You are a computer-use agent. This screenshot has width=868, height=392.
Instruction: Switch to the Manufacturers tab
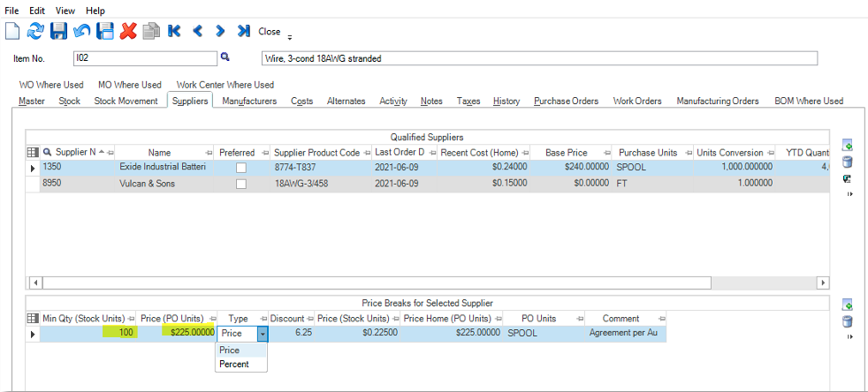249,101
